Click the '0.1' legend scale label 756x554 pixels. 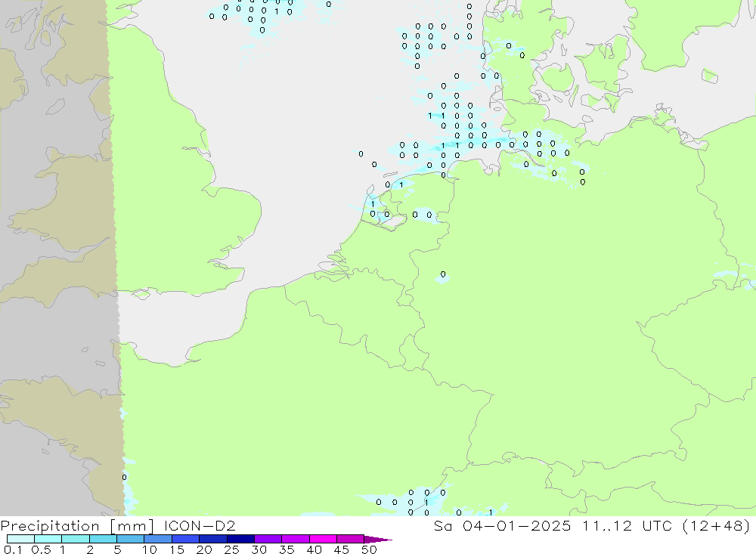pyautogui.click(x=13, y=549)
